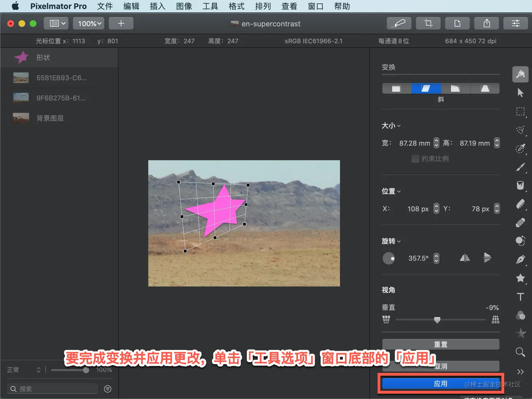532x399 pixels.
Task: Select the star Shape tool
Action: click(520, 278)
